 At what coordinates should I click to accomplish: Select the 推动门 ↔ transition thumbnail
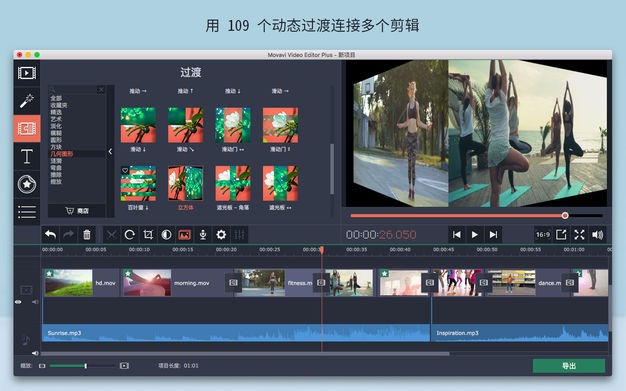coord(233,125)
